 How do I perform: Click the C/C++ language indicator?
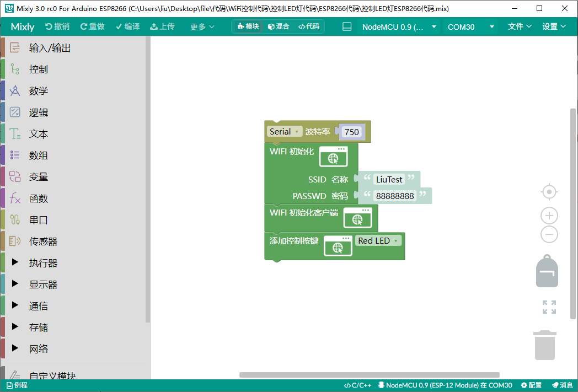[x=357, y=385]
